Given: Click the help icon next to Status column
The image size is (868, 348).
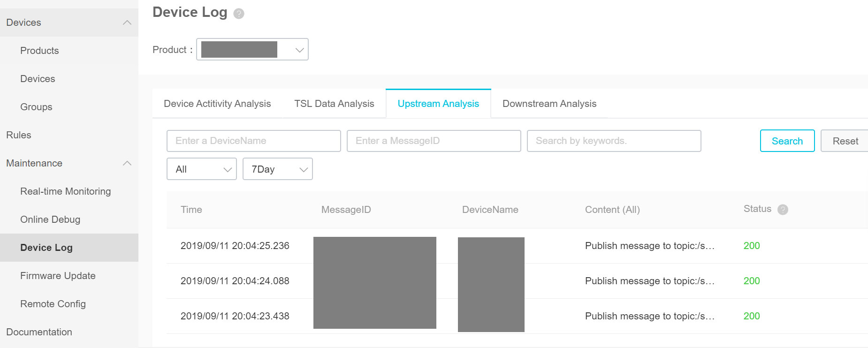Looking at the screenshot, I should [783, 210].
